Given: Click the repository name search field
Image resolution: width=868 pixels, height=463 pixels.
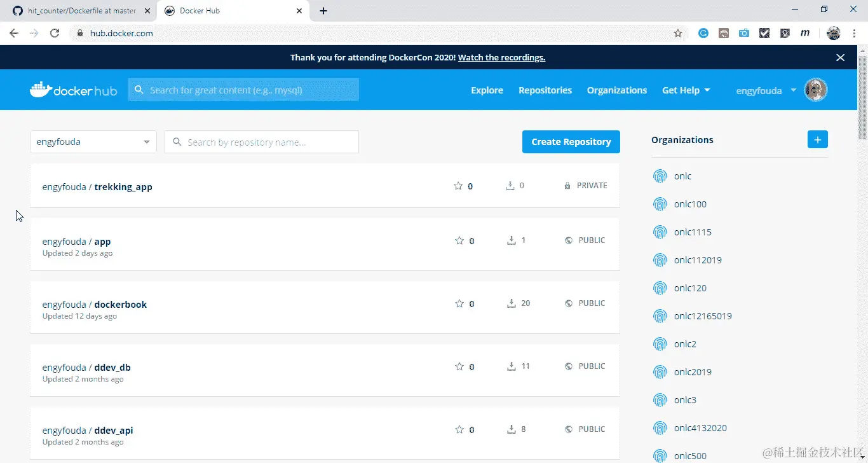Looking at the screenshot, I should (261, 141).
